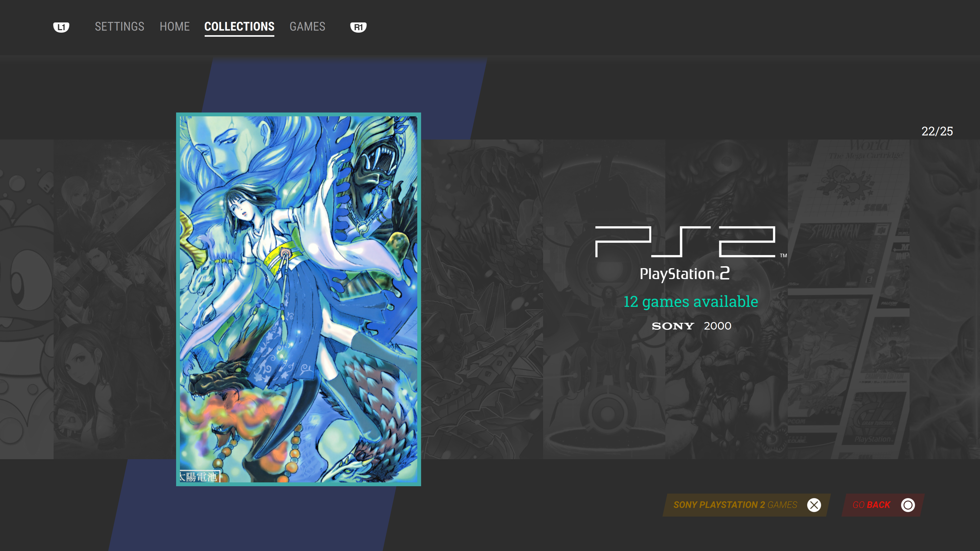Go to the Games tab
Image resolution: width=980 pixels, height=551 pixels.
tap(307, 27)
